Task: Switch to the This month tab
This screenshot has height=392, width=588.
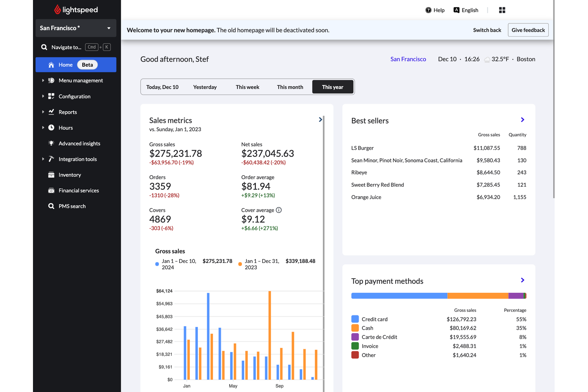Action: coord(290,87)
